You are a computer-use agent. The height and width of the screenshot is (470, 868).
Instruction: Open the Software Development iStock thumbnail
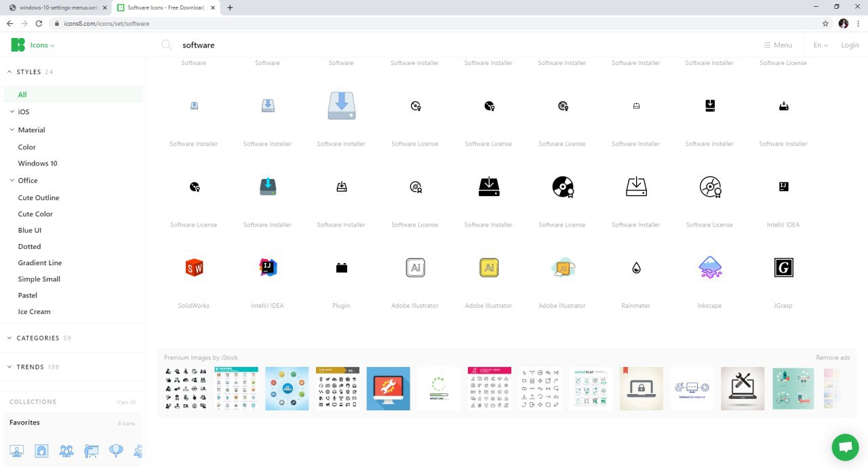(692, 389)
